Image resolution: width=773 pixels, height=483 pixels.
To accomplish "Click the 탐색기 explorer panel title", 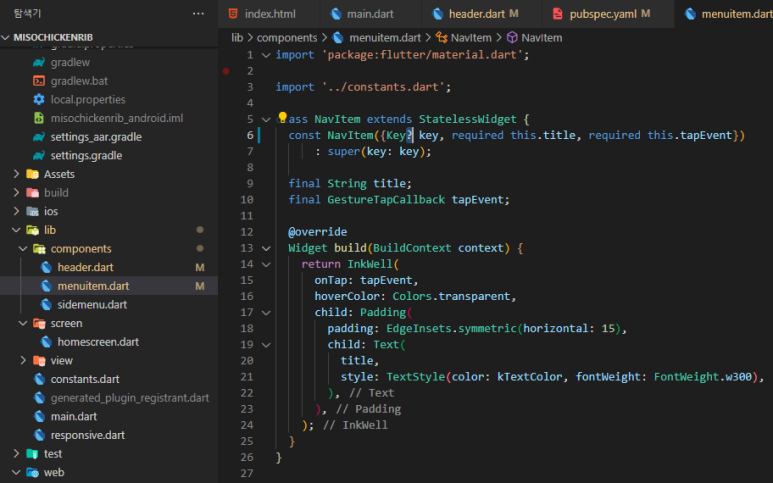I will [x=27, y=14].
